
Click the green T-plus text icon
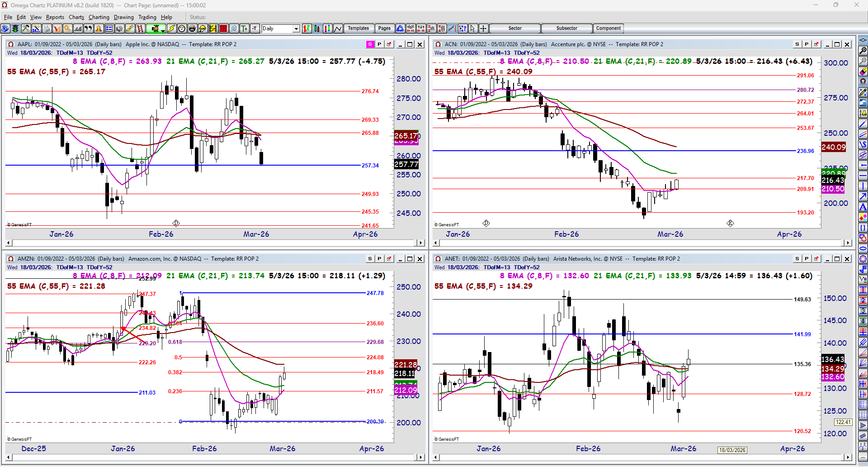(244, 29)
